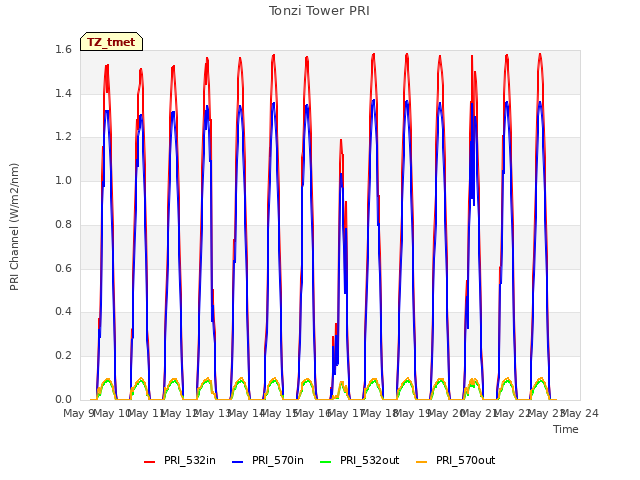Click the 0.2 y-axis tick value
The height and width of the screenshot is (480, 640).
(63, 356)
